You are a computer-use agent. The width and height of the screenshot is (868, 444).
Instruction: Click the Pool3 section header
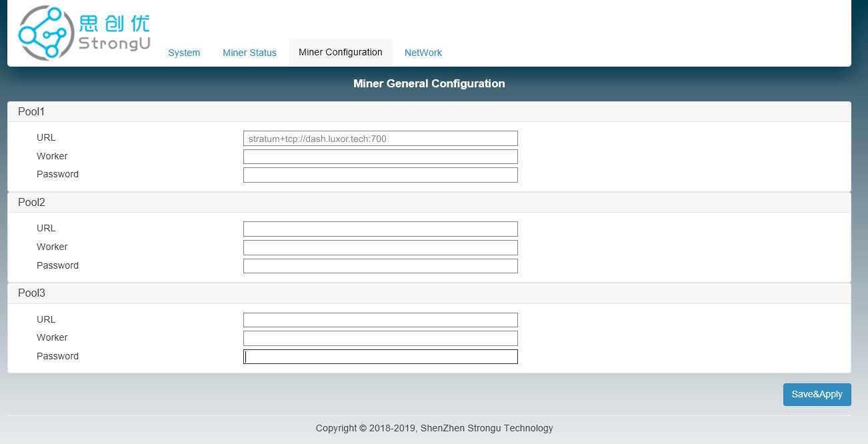pos(31,293)
